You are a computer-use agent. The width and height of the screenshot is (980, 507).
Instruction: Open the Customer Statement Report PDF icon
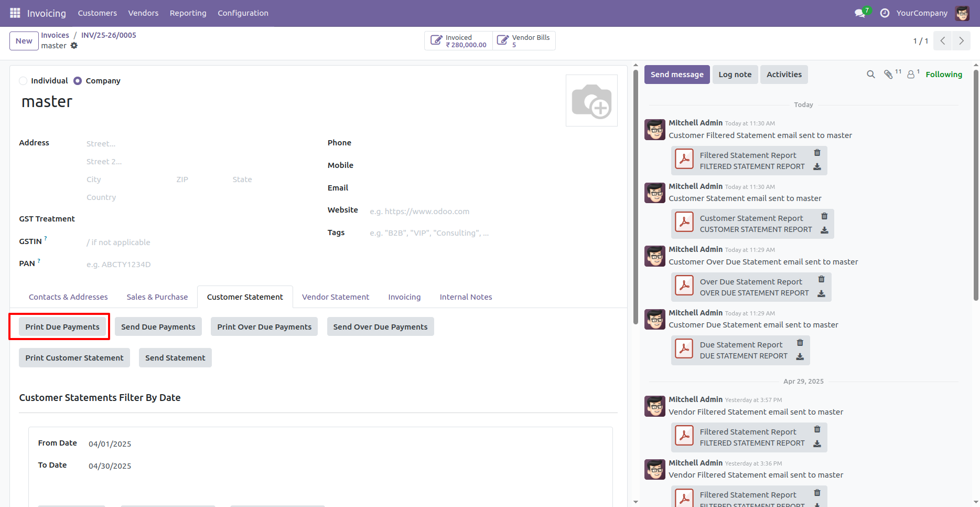pos(684,223)
